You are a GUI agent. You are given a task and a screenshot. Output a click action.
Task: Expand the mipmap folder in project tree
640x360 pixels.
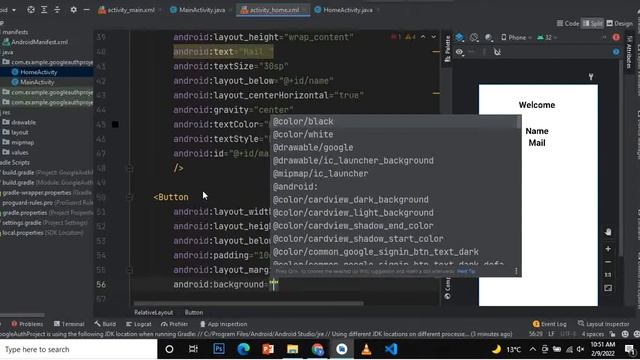click(18, 142)
